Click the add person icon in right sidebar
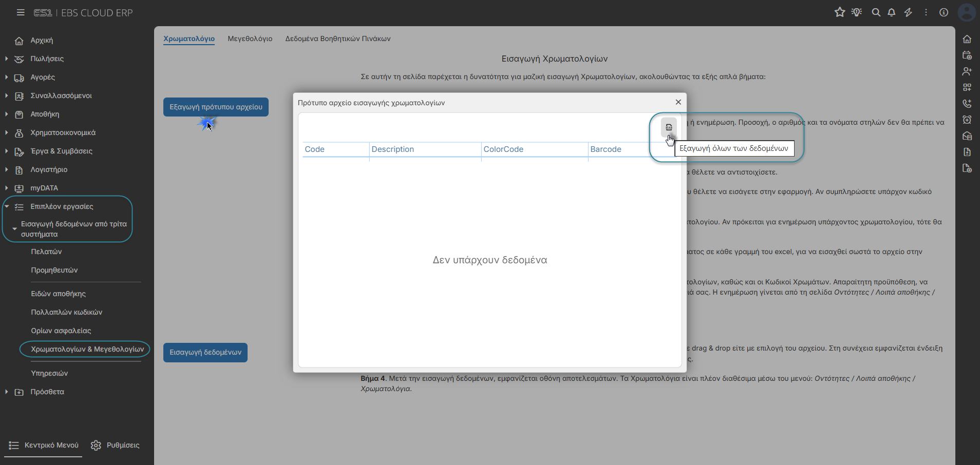 (x=967, y=71)
